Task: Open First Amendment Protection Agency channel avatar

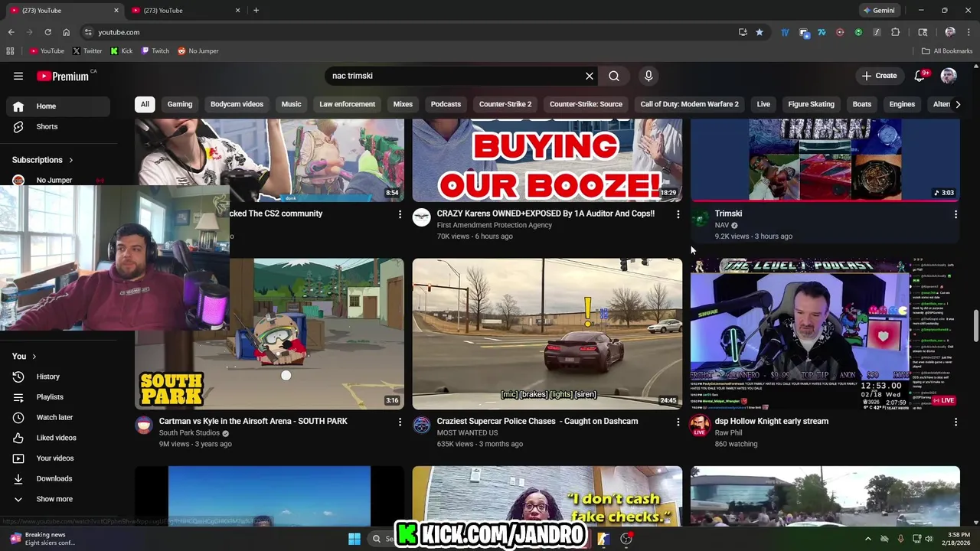Action: coord(422,218)
